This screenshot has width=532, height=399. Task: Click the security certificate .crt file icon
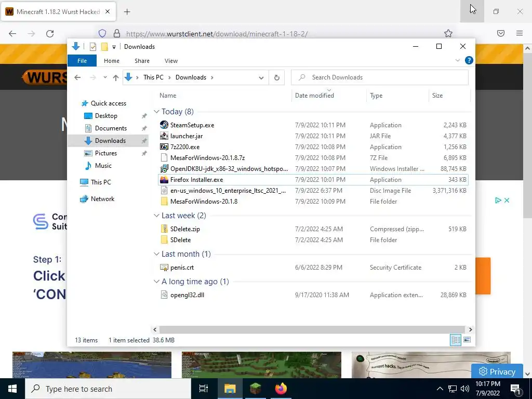coord(164,268)
